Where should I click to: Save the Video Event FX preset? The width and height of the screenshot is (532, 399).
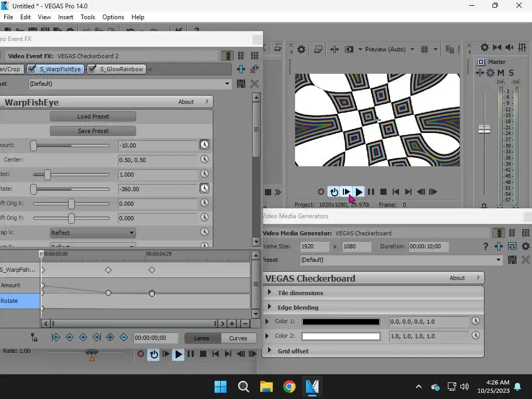(x=241, y=84)
